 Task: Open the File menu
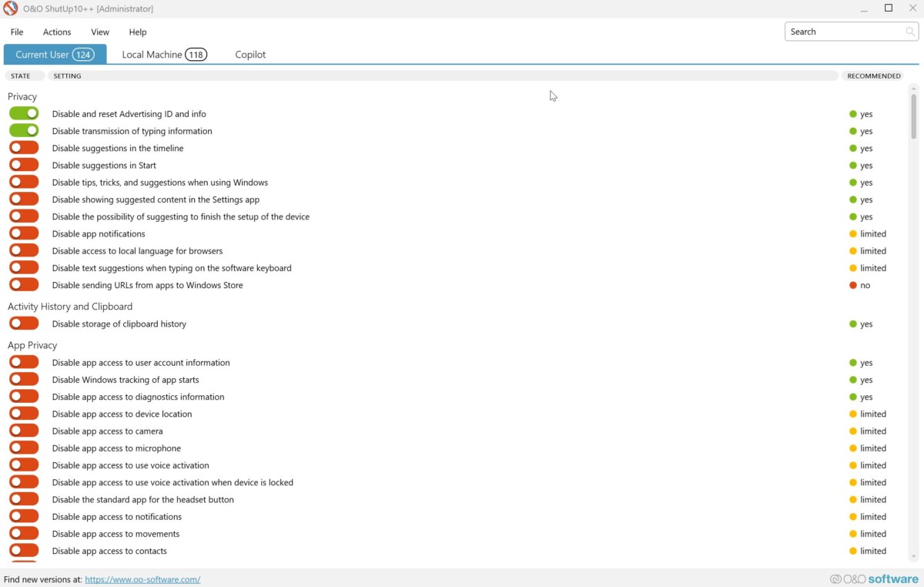tap(17, 32)
